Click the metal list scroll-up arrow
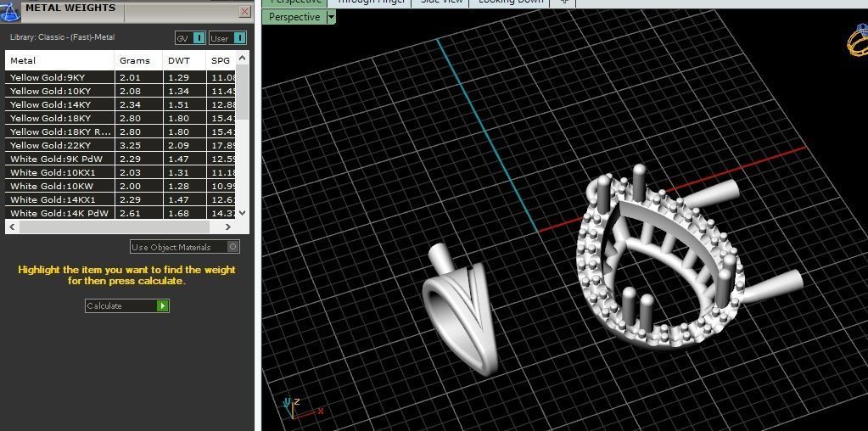The height and width of the screenshot is (431, 868). [242, 58]
